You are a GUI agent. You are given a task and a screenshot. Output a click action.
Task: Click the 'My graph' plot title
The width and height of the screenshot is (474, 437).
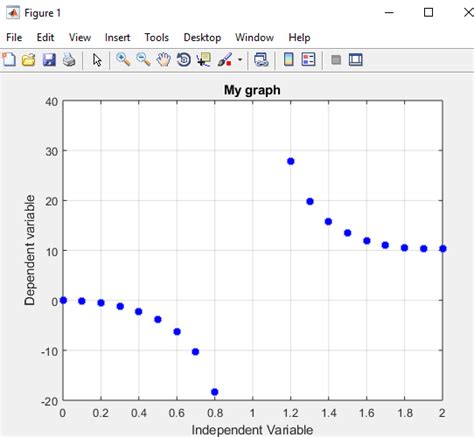click(x=252, y=90)
